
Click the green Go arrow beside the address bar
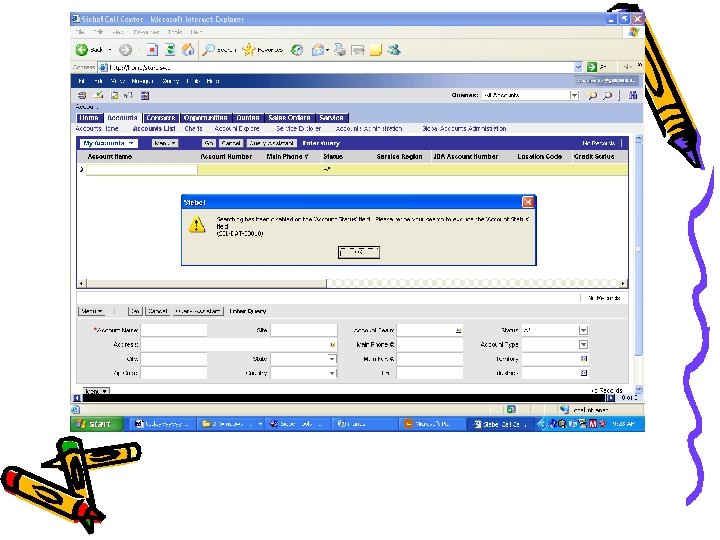click(x=592, y=67)
